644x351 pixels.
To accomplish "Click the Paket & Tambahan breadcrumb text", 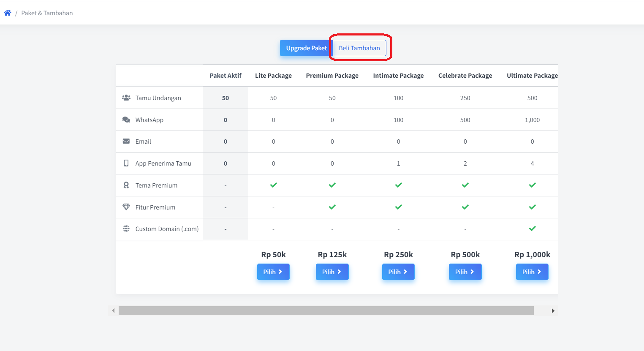I will 47,13.
